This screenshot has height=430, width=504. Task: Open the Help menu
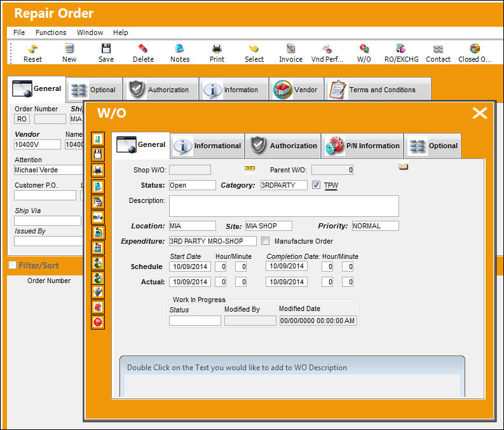121,32
